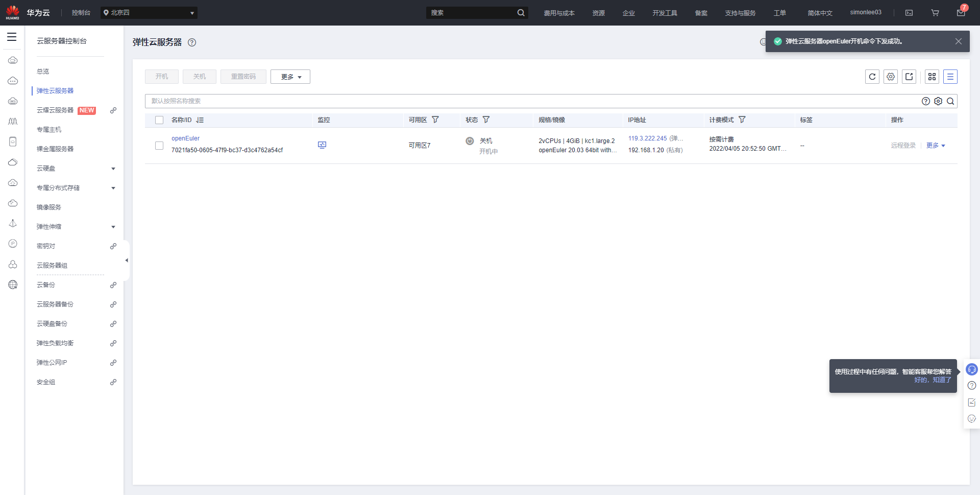Sort the list by 名称/ID
980x495 pixels.
click(x=200, y=120)
